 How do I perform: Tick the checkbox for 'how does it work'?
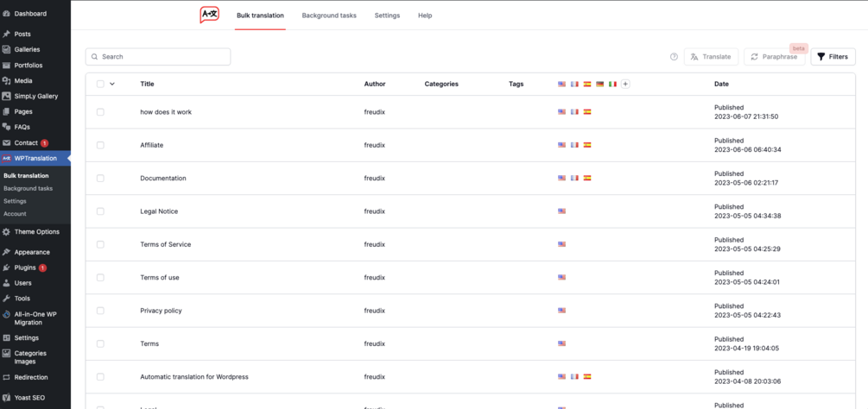pyautogui.click(x=100, y=112)
